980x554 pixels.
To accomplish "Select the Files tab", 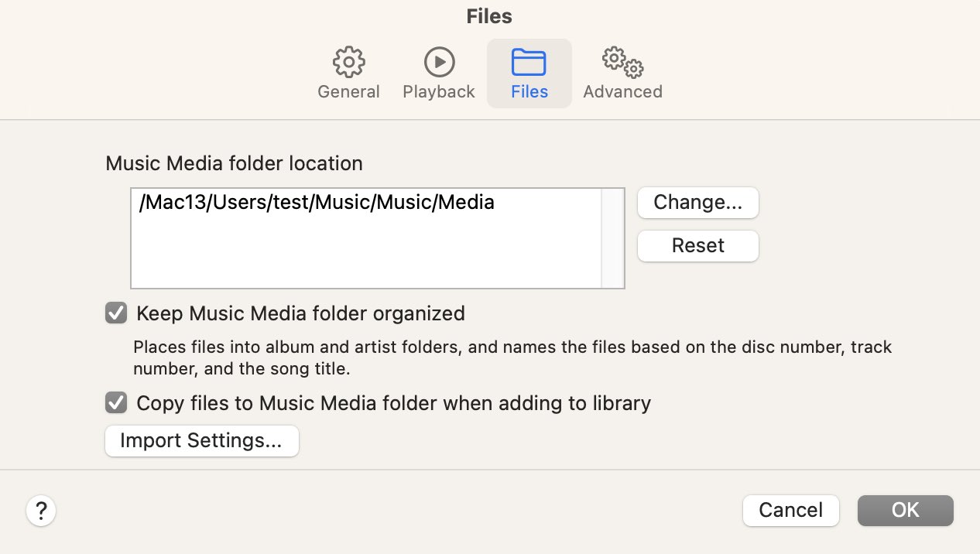I will click(529, 74).
